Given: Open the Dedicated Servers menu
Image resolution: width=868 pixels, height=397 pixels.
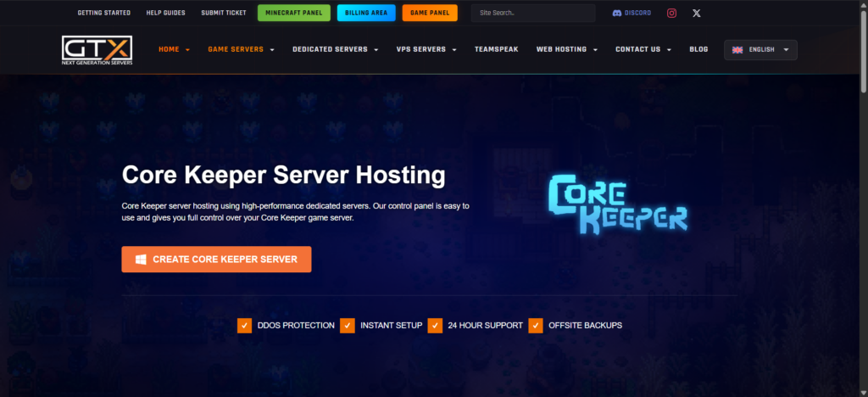Looking at the screenshot, I should [330, 49].
